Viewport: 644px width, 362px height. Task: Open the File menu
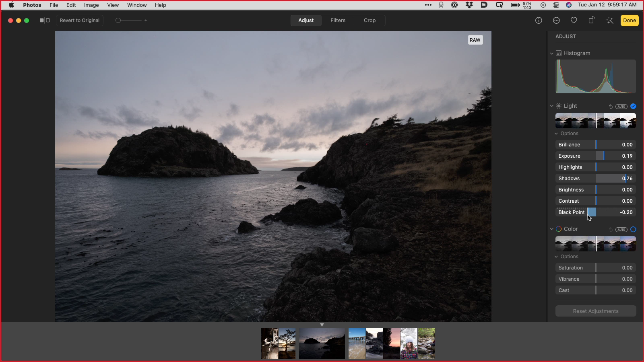click(x=54, y=5)
